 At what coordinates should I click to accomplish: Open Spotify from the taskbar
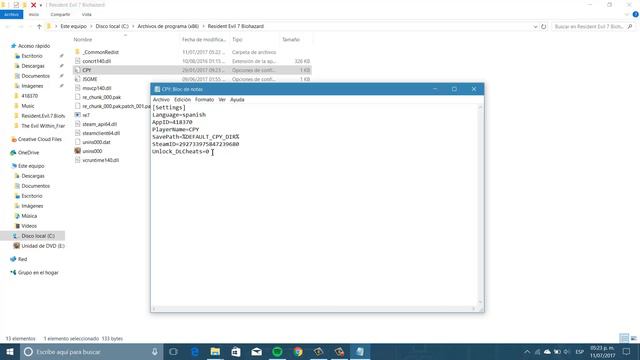pos(277,352)
